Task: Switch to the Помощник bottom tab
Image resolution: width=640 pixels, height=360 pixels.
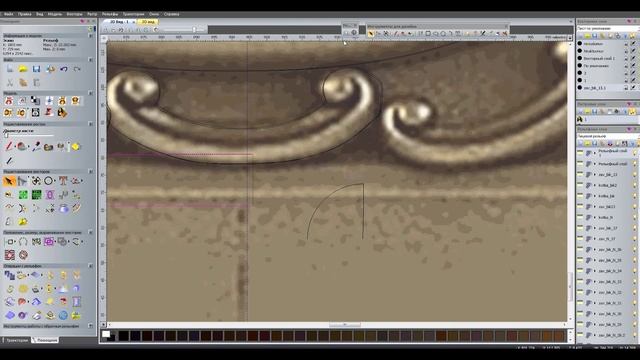Action: (x=46, y=340)
